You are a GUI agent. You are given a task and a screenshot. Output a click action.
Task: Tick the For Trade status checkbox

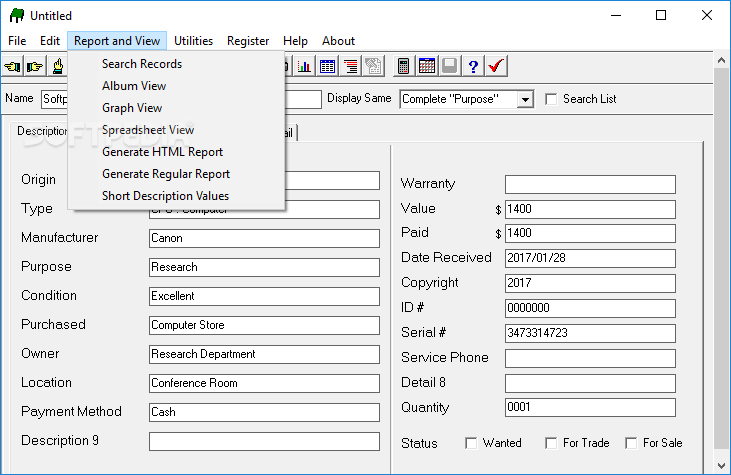pos(551,443)
